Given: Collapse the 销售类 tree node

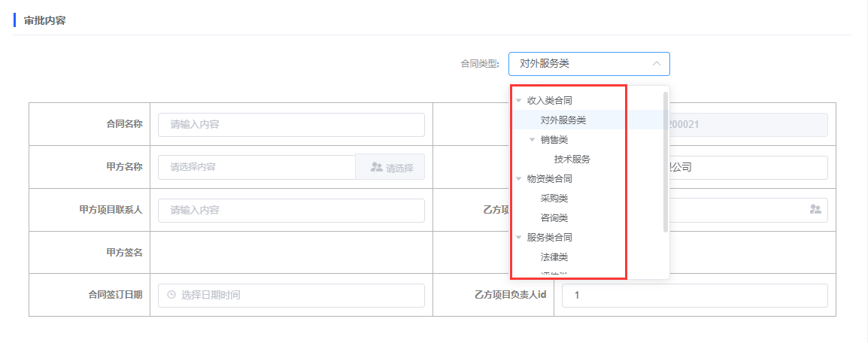Looking at the screenshot, I should point(532,139).
